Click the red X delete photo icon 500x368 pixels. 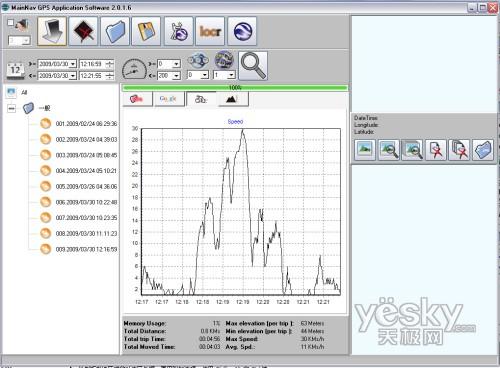coord(436,150)
